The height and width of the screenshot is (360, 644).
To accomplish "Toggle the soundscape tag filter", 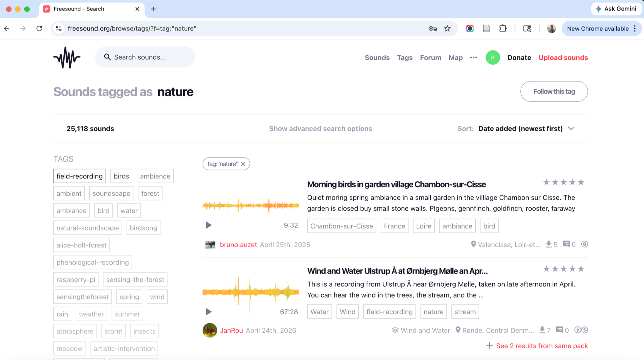I will coord(111,193).
